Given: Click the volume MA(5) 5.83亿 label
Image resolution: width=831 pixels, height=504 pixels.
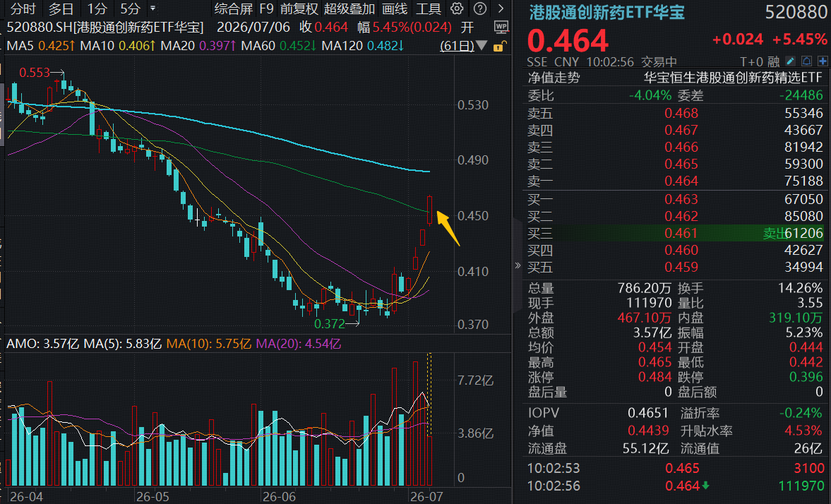Looking at the screenshot, I should coord(122,344).
